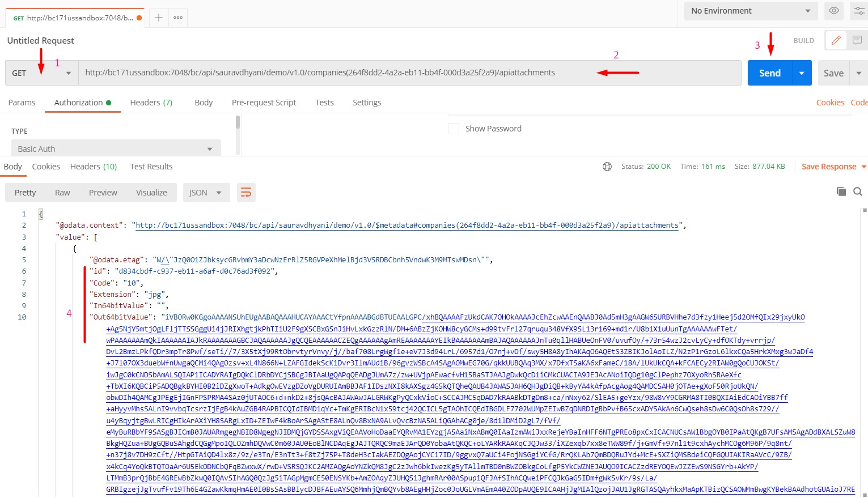Image resolution: width=868 pixels, height=498 pixels.
Task: Switch to the Pre-request Script tab
Action: [x=264, y=103]
